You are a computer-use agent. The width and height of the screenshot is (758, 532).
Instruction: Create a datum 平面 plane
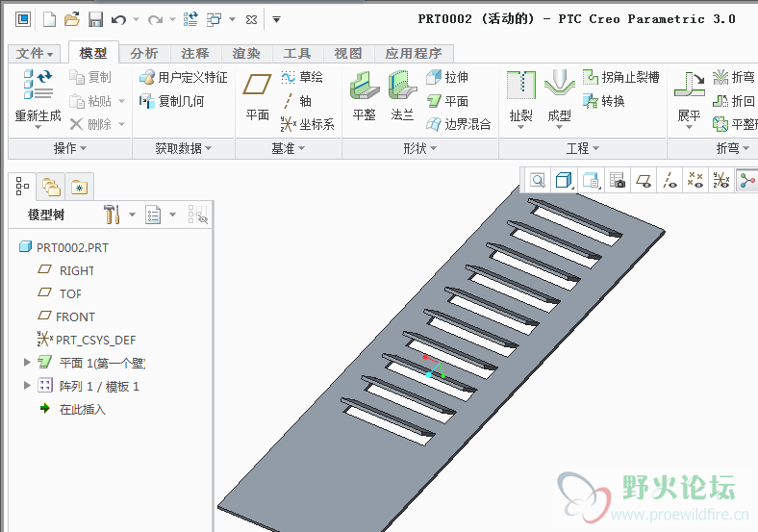(x=257, y=97)
